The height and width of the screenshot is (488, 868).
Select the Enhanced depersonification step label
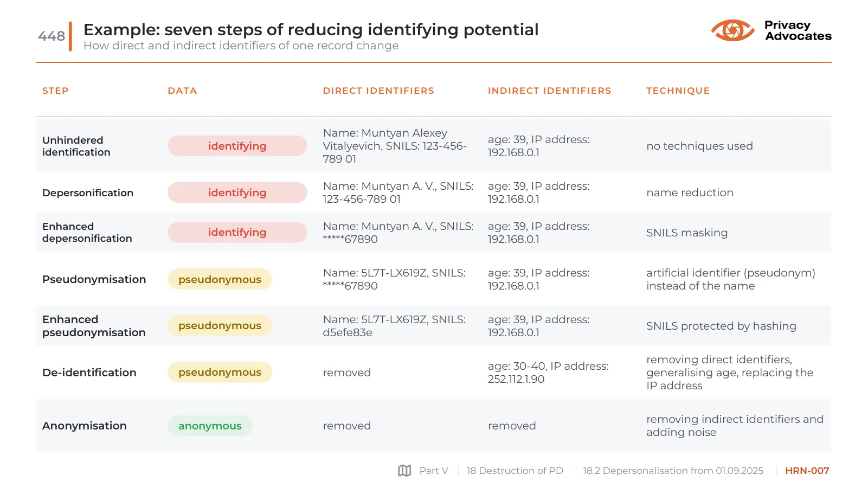click(x=87, y=232)
